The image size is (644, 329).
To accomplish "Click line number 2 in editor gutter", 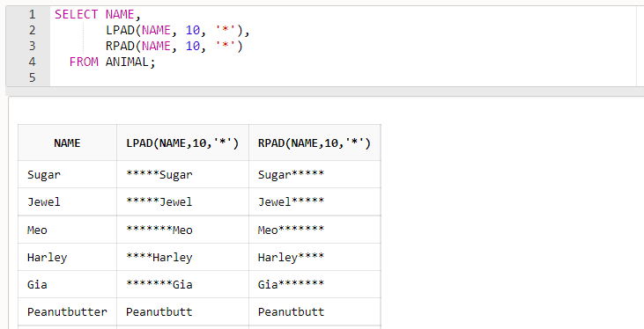I will tap(32, 30).
